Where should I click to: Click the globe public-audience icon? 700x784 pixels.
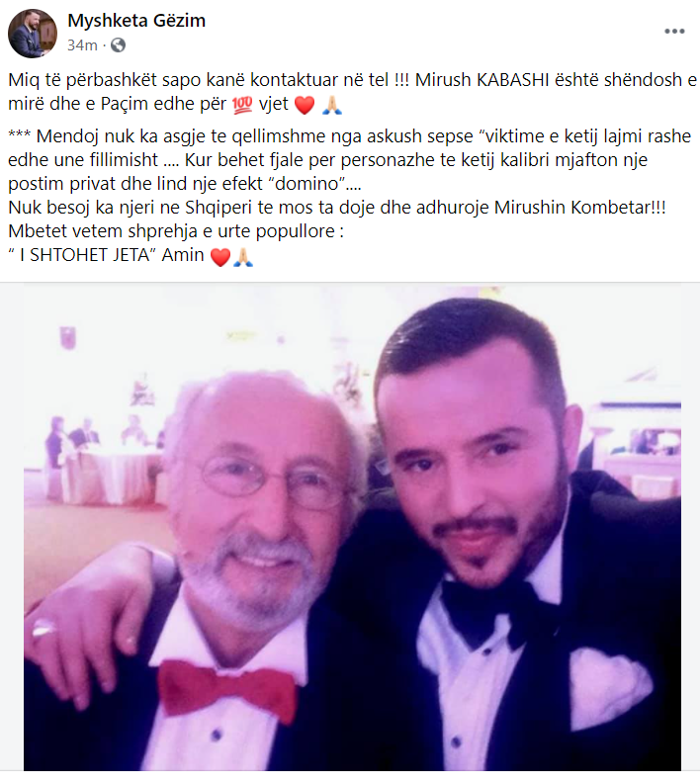point(118,45)
